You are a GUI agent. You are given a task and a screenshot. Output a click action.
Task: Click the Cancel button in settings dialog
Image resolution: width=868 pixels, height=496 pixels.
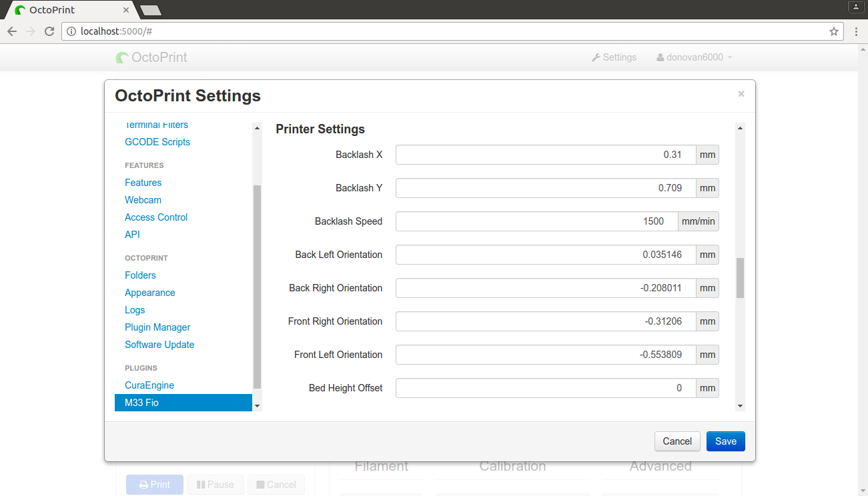click(677, 441)
